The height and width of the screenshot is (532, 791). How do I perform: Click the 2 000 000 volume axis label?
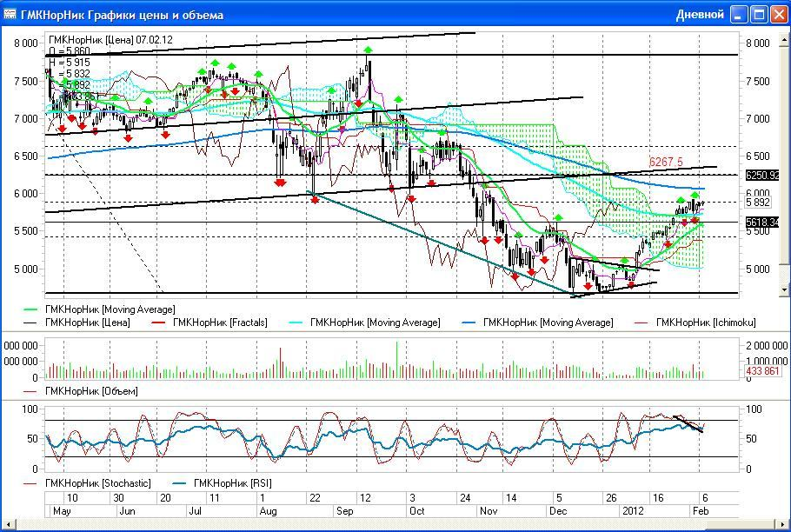[x=767, y=345]
